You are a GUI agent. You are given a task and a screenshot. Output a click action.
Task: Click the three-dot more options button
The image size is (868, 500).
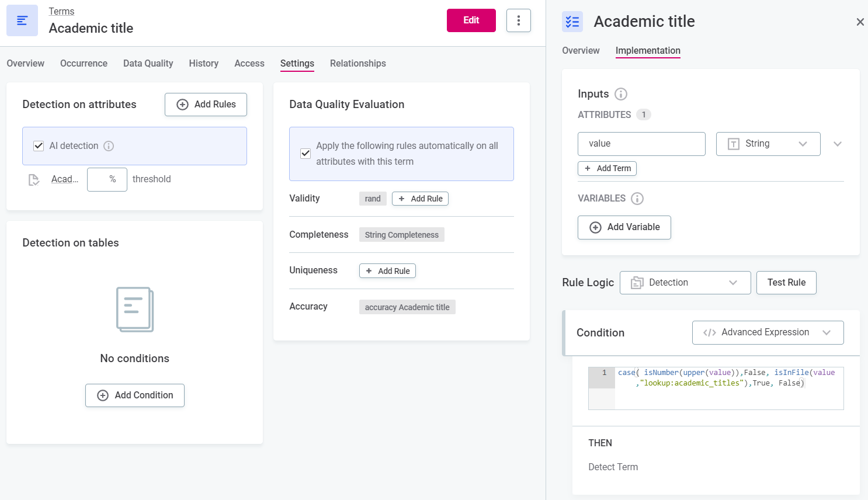(x=518, y=20)
